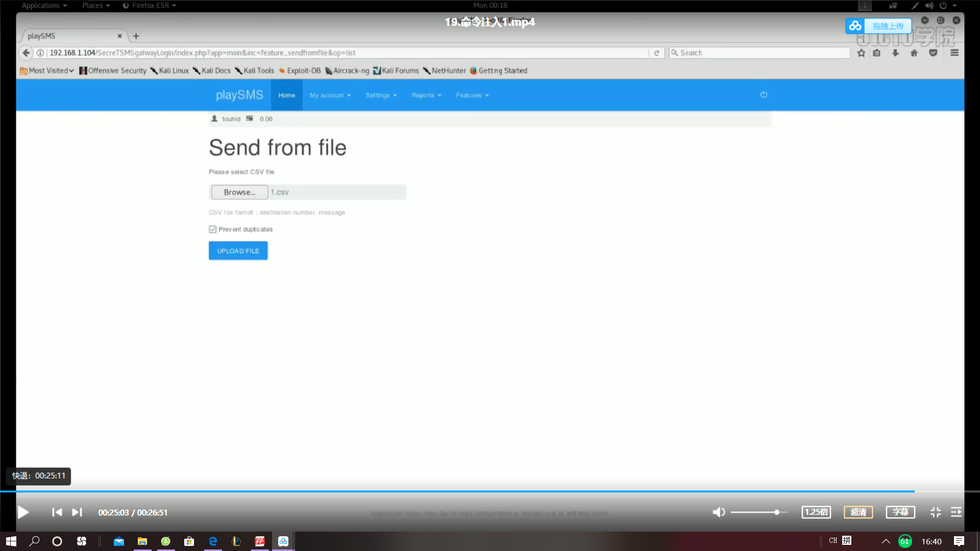The height and width of the screenshot is (551, 980).
Task: Enable subtitles using the 字幕 button
Action: [900, 513]
